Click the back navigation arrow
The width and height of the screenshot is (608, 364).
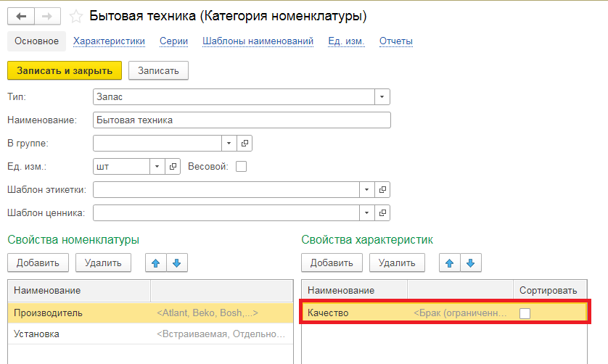[x=21, y=16]
